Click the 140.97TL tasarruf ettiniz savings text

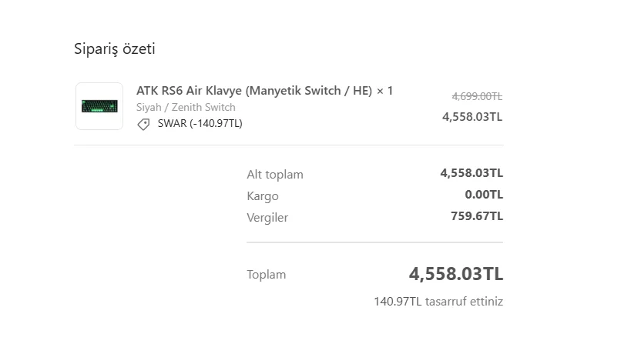pos(438,302)
